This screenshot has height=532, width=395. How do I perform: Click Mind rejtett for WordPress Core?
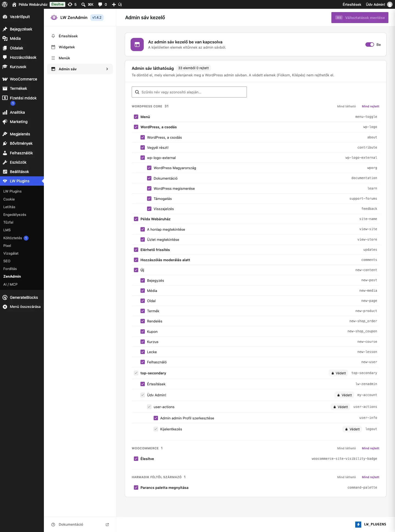(370, 106)
